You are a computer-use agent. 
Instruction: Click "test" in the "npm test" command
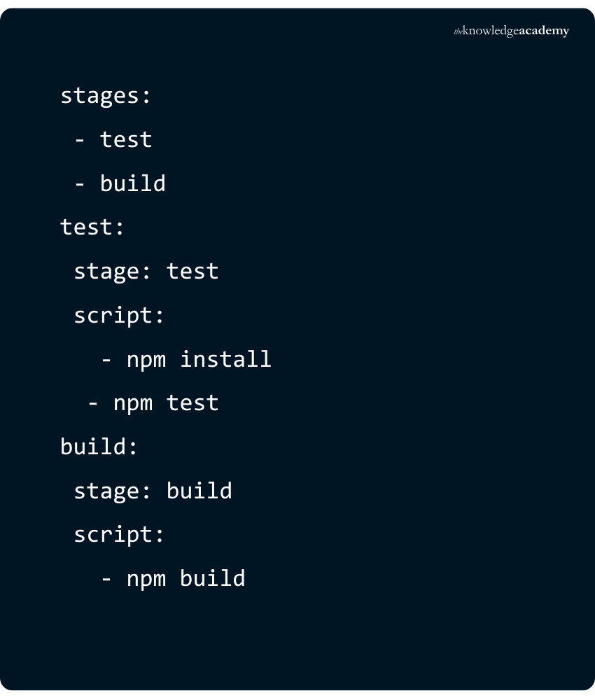click(x=192, y=403)
